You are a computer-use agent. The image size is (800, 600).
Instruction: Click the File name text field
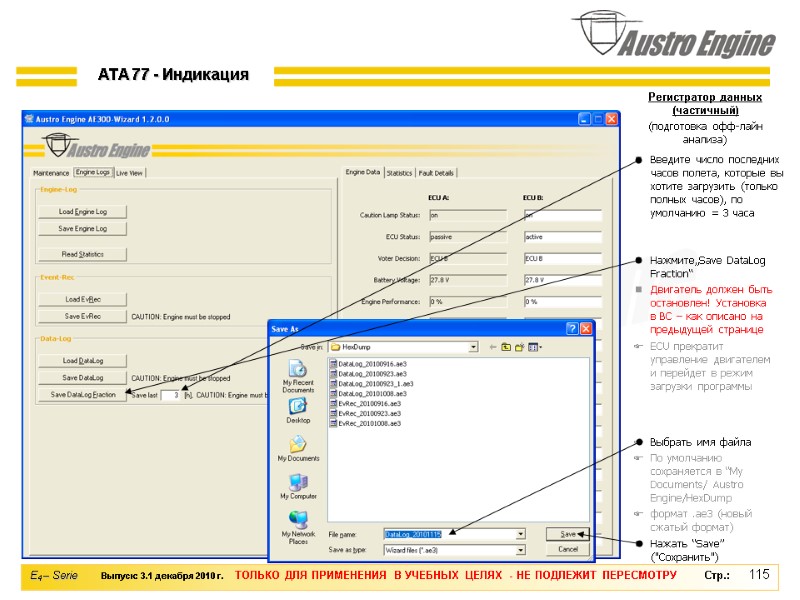coord(449,534)
